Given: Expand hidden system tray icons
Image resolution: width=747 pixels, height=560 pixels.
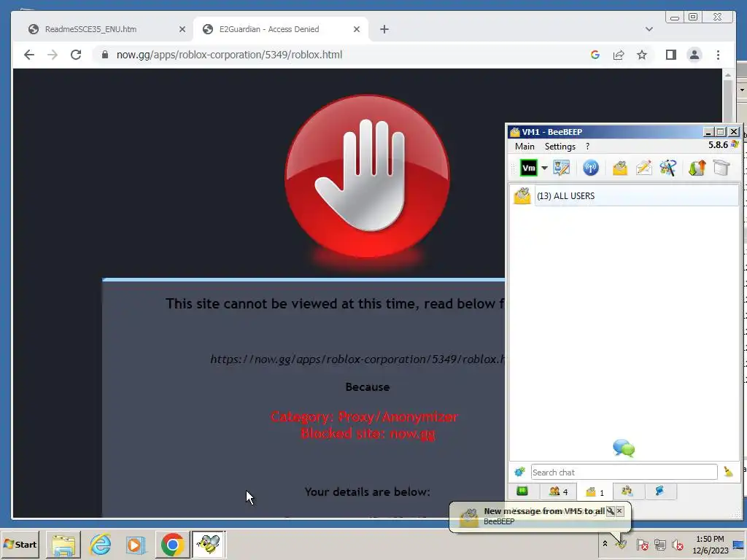Looking at the screenshot, I should pos(605,543).
